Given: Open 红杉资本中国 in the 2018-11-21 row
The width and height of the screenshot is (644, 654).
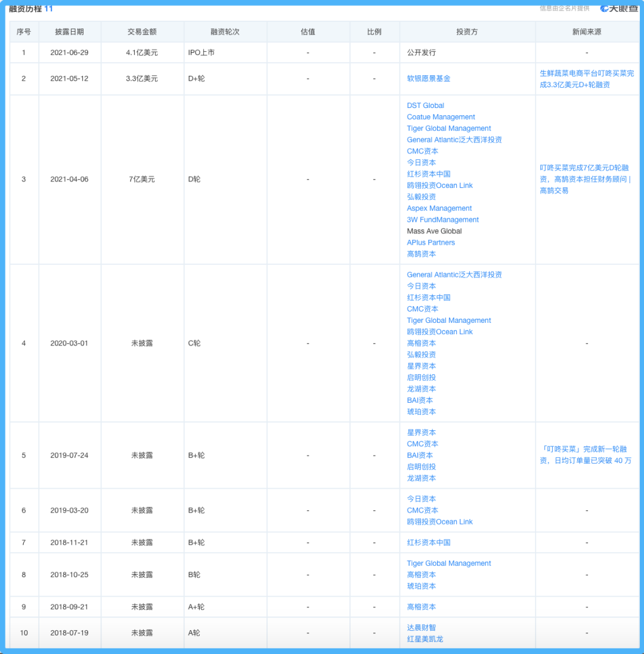Looking at the screenshot, I should 429,542.
